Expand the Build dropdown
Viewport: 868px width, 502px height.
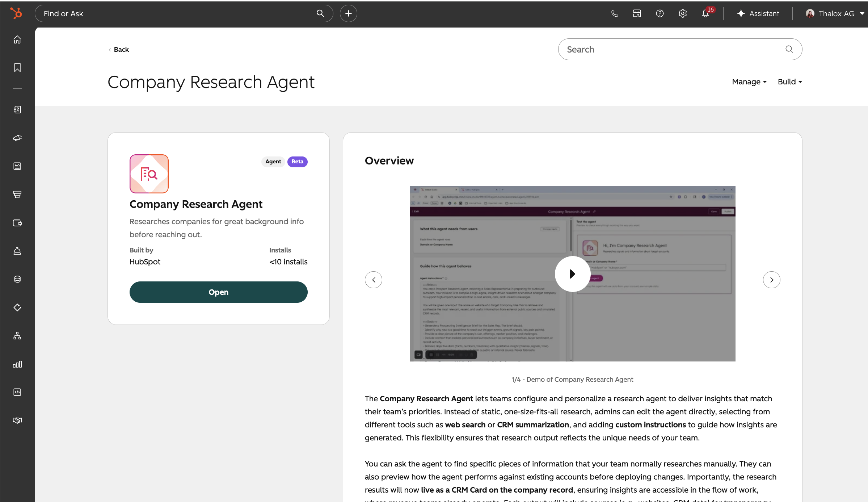pos(790,82)
